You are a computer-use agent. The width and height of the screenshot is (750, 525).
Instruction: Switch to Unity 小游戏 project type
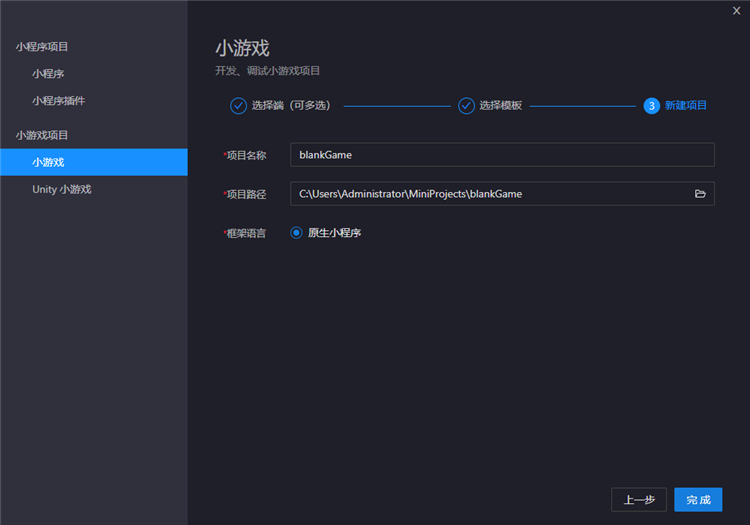click(61, 189)
